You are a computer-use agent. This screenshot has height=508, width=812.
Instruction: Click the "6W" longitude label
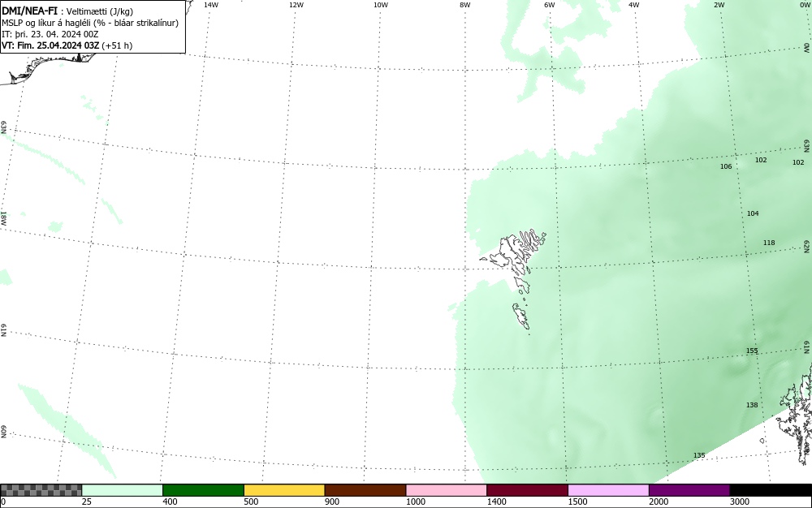pyautogui.click(x=550, y=5)
